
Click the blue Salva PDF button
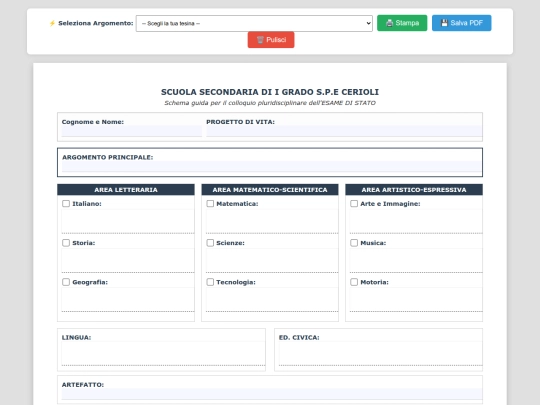point(461,23)
